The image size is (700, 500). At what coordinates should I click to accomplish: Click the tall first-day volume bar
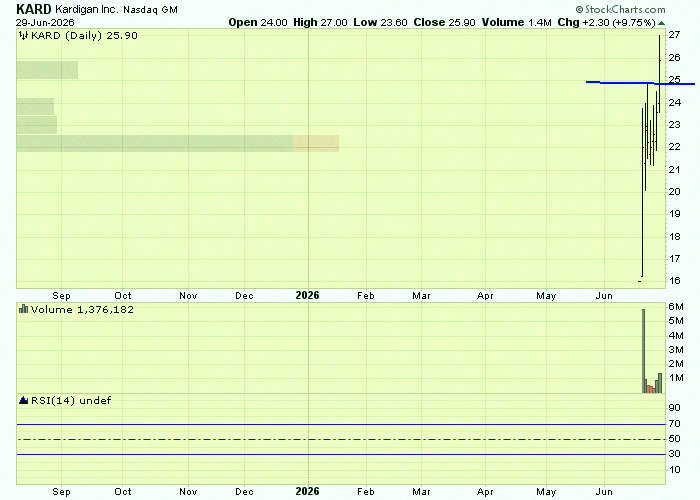pyautogui.click(x=643, y=351)
